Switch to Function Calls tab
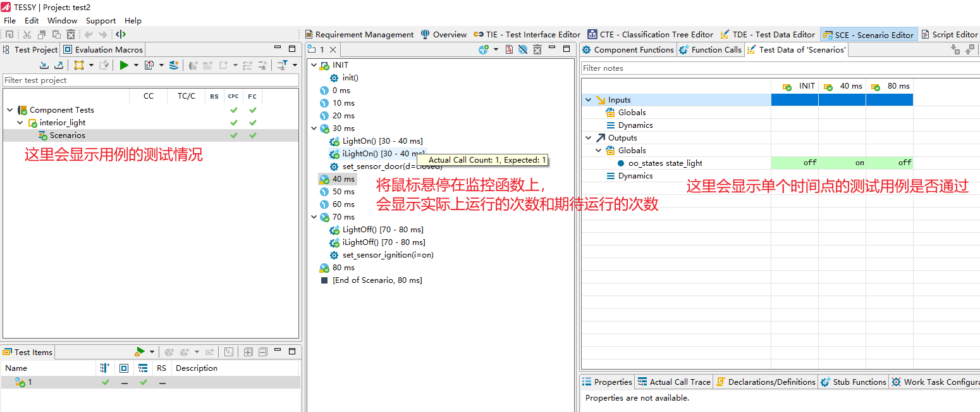 pyautogui.click(x=710, y=49)
